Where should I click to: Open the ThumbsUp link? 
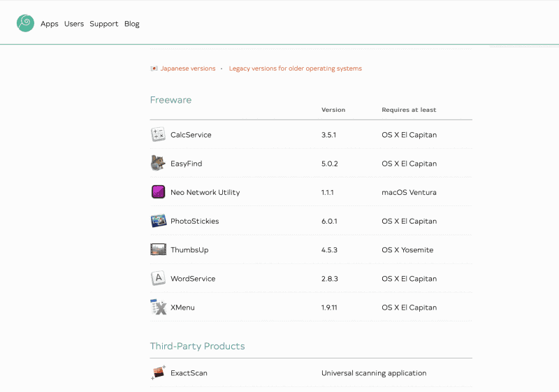point(189,250)
